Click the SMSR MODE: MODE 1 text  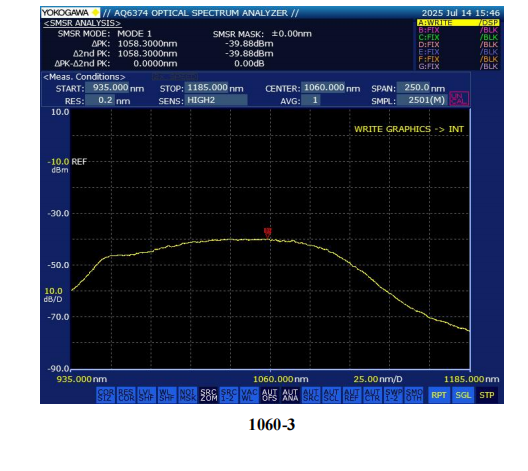coord(104,34)
